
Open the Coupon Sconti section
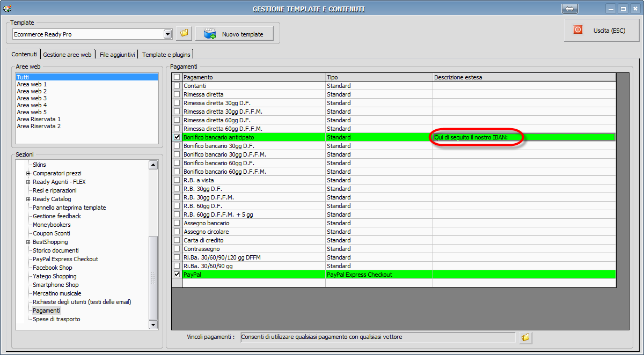(52, 233)
